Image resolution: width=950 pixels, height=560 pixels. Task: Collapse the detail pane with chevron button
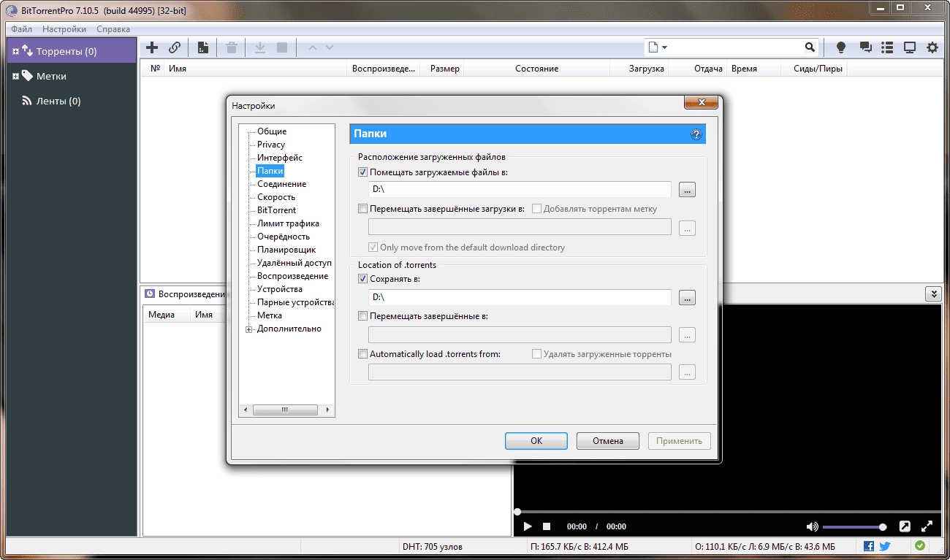tap(932, 294)
